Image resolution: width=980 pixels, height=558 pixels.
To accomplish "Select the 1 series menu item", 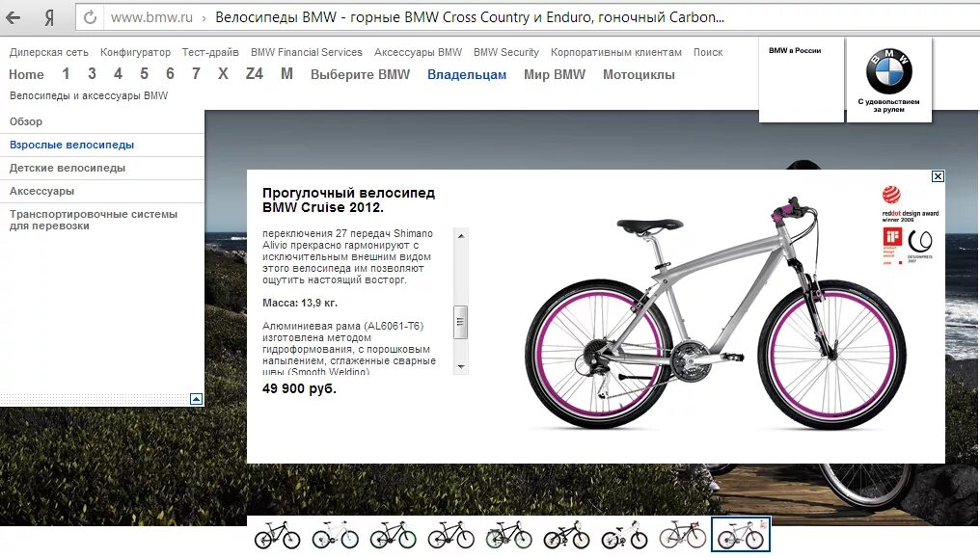I will pos(66,74).
